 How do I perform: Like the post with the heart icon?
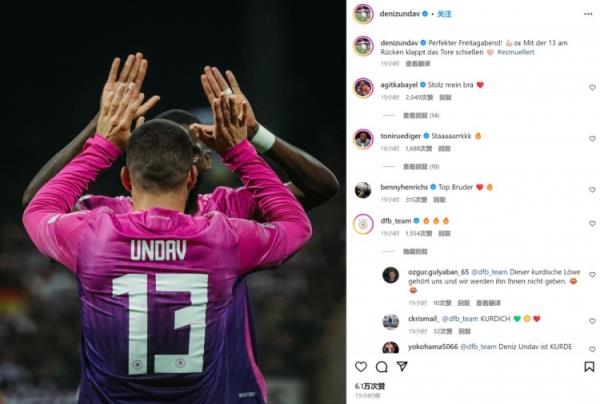[361, 367]
